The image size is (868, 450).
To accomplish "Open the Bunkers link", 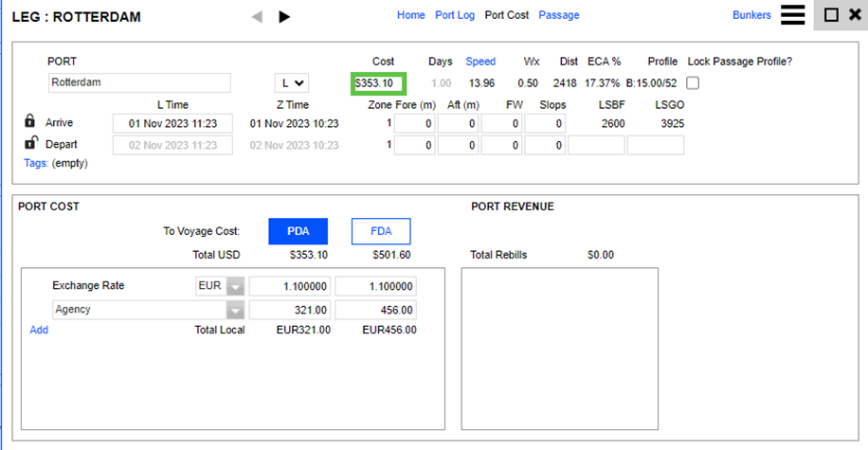I will tap(751, 15).
